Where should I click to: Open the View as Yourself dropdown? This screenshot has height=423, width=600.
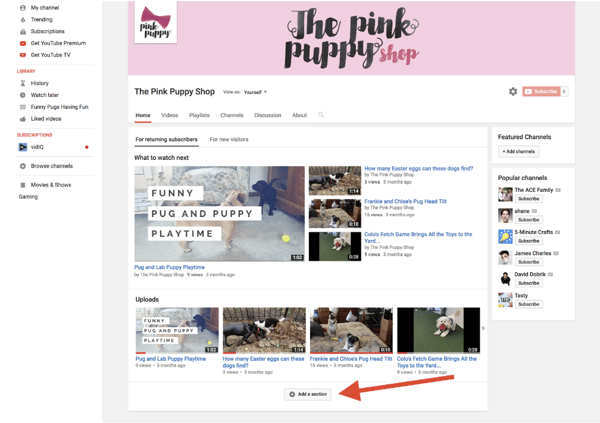(255, 92)
